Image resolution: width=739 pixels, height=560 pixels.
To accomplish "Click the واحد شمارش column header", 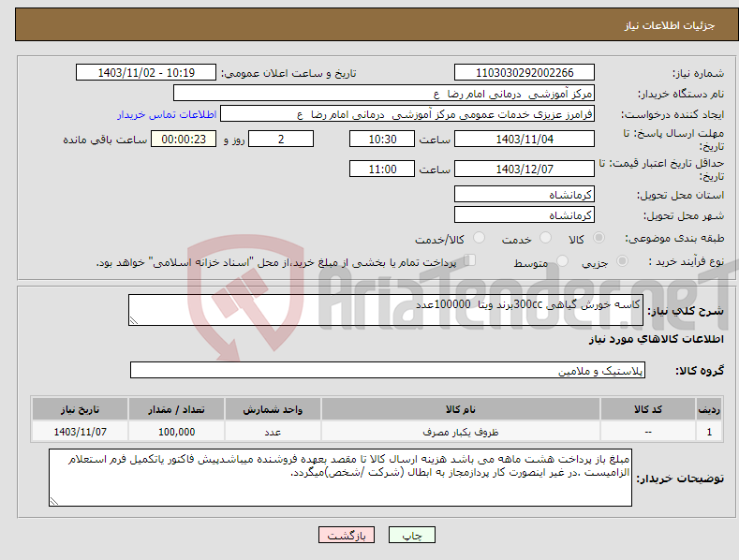I will (x=273, y=409).
